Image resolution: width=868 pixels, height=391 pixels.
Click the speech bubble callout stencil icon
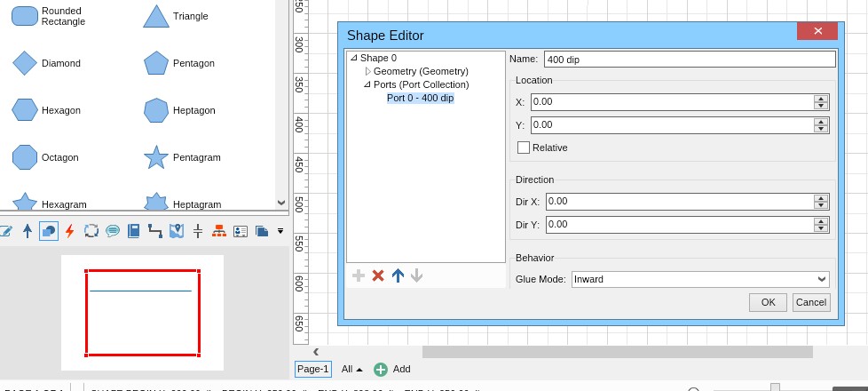coord(113,231)
